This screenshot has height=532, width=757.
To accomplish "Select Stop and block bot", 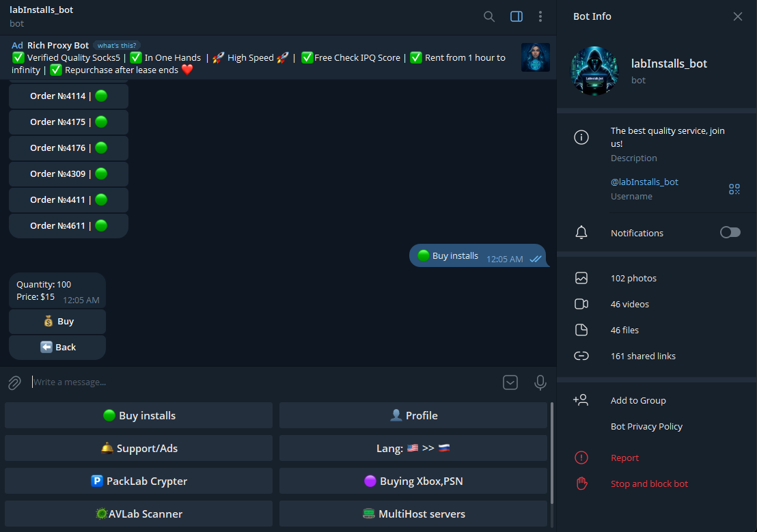I will point(649,484).
